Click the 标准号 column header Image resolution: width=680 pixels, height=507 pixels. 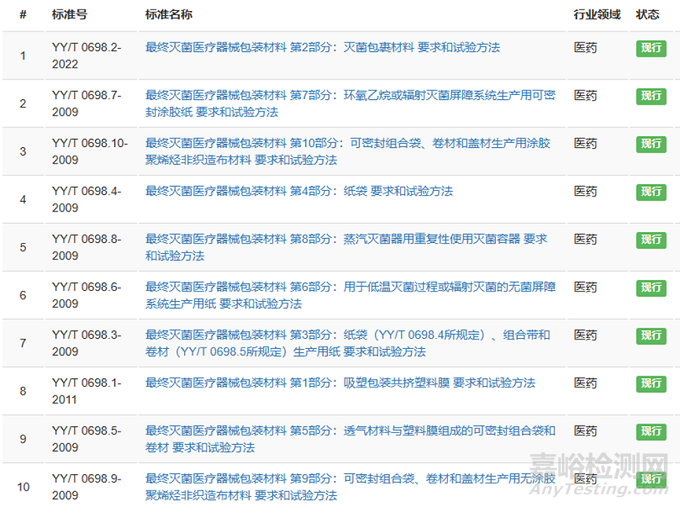point(69,16)
